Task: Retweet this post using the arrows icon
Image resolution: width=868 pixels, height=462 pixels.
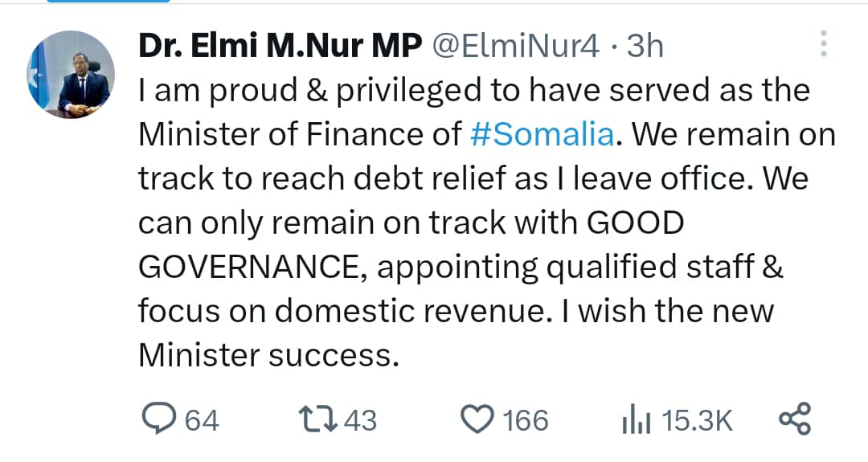Action: pyautogui.click(x=317, y=419)
